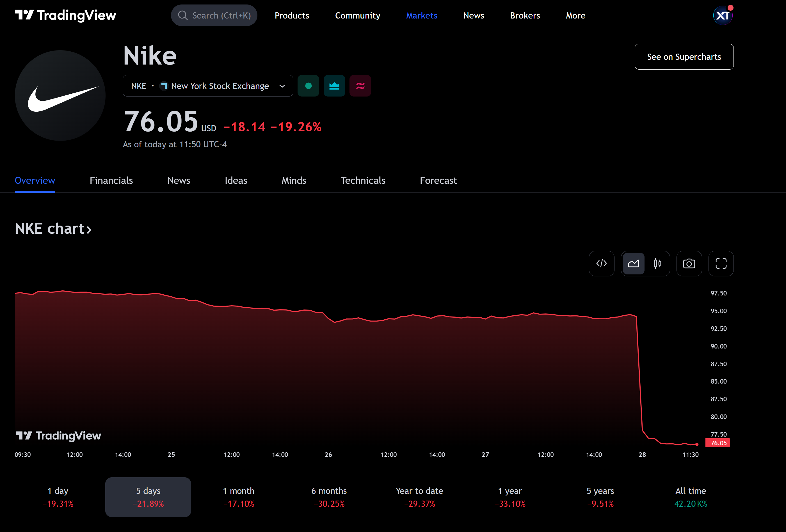Open the More menu
786x532 pixels.
[x=575, y=15]
